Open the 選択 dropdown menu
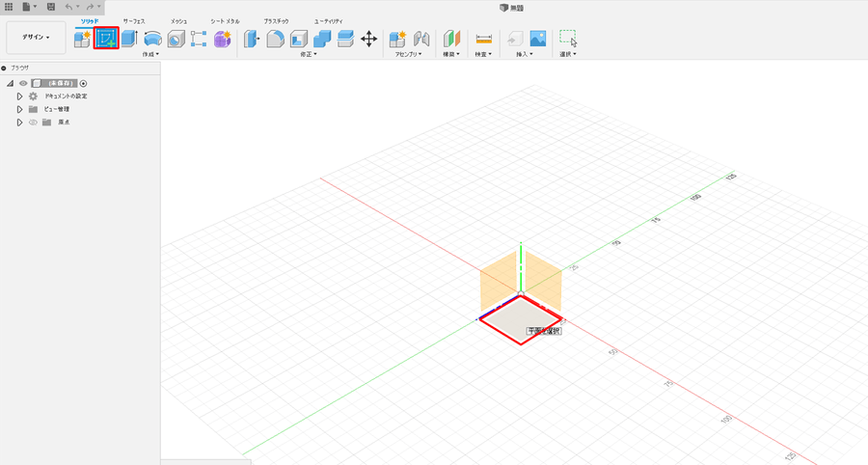Image resolution: width=868 pixels, height=465 pixels. click(x=568, y=54)
